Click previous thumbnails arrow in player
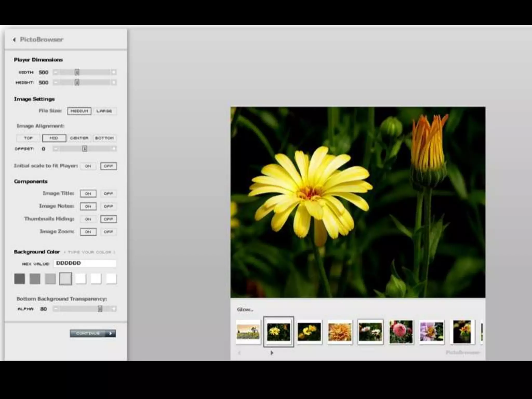Viewport: 532px width, 399px height. [x=239, y=353]
